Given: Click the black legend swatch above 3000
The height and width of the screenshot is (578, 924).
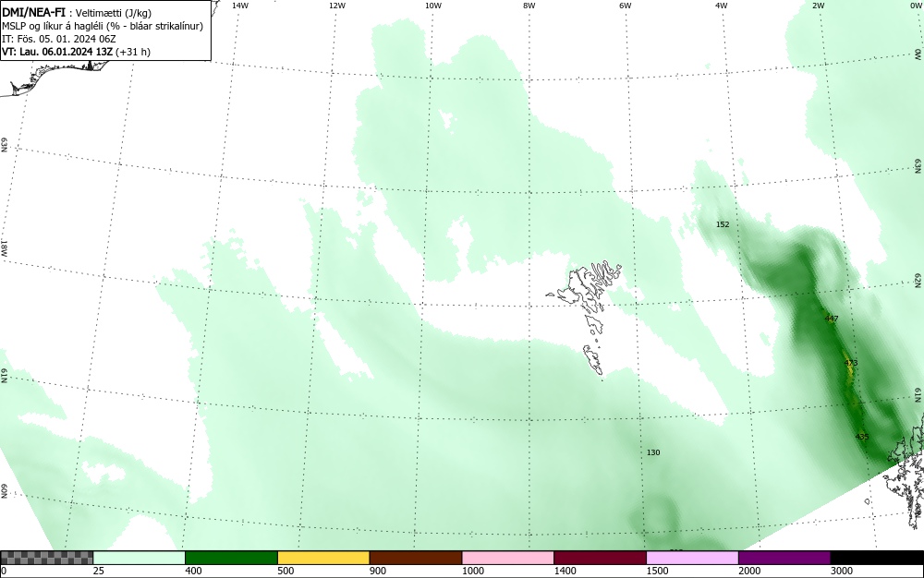Looking at the screenshot, I should pos(877,558).
